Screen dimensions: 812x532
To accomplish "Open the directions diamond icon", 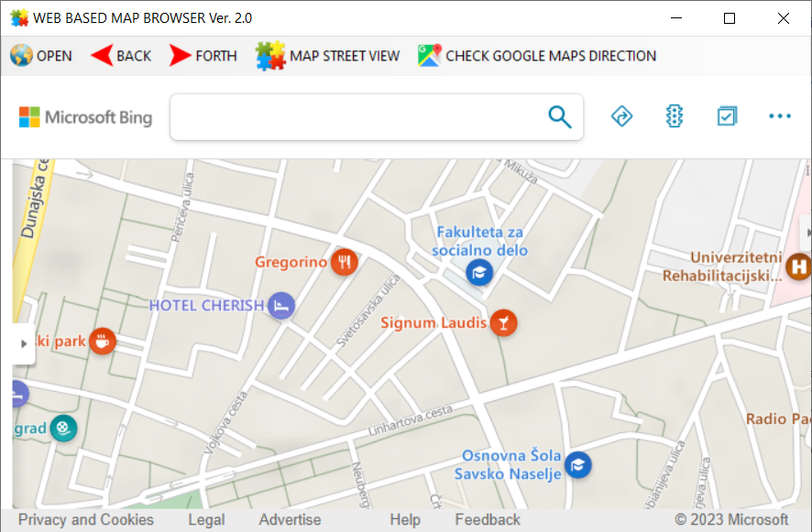I will [621, 116].
